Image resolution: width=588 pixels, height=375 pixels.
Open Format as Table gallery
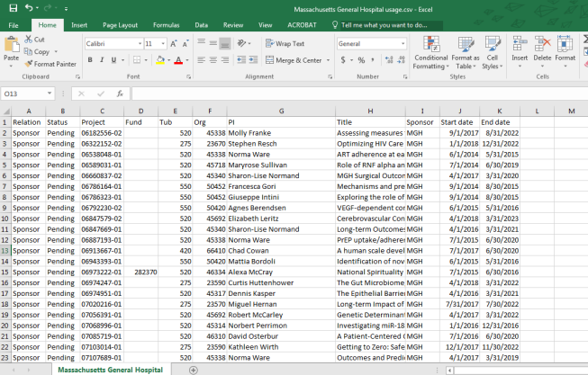point(466,53)
